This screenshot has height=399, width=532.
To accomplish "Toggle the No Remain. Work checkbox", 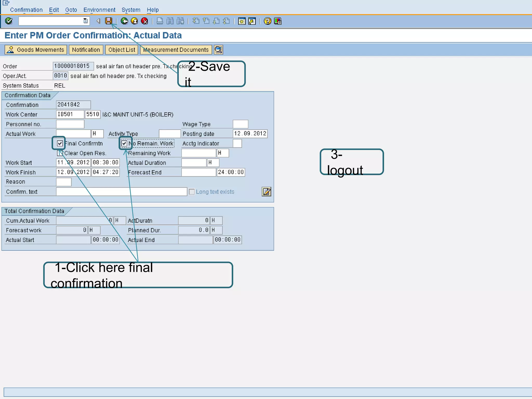I will coord(124,143).
